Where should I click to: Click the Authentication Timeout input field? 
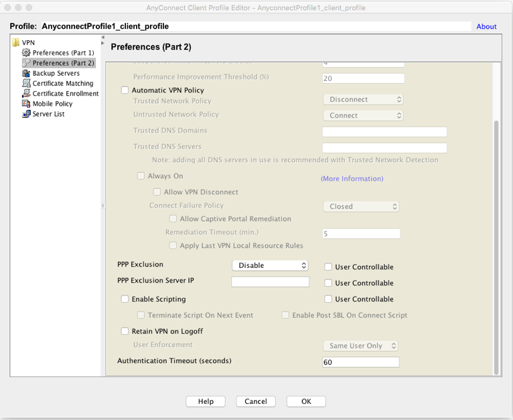(x=360, y=362)
